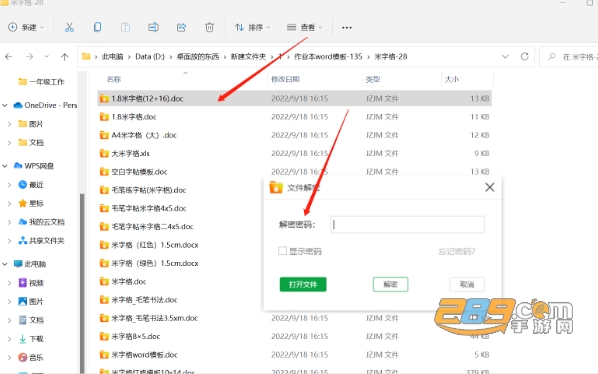Open 最近 under WPS网盘

31,185
